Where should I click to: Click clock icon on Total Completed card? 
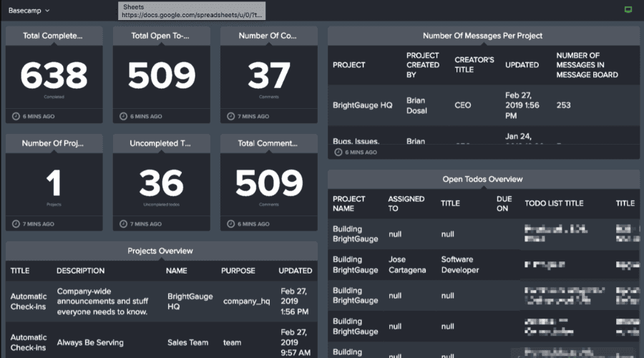pos(16,116)
